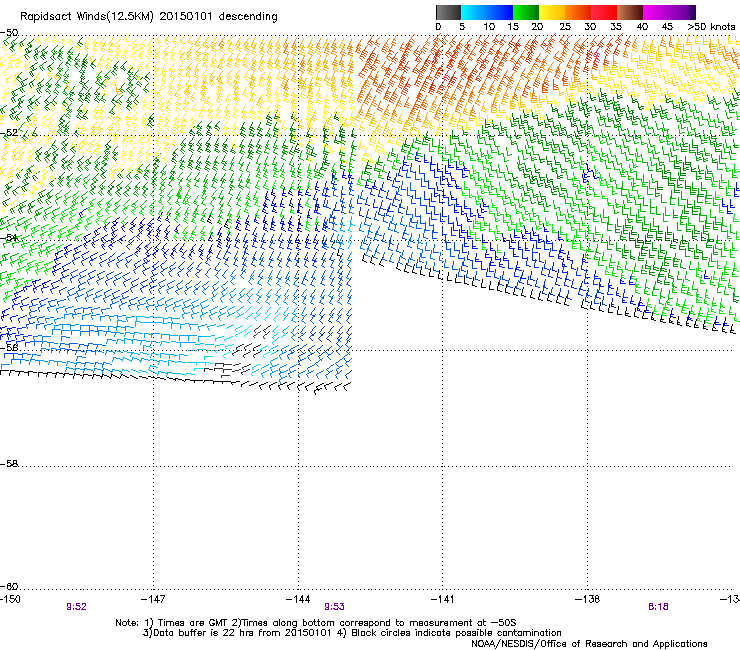Click the yellow 20-25 knots legend color
Image resolution: width=740 pixels, height=650 pixels.
(552, 12)
